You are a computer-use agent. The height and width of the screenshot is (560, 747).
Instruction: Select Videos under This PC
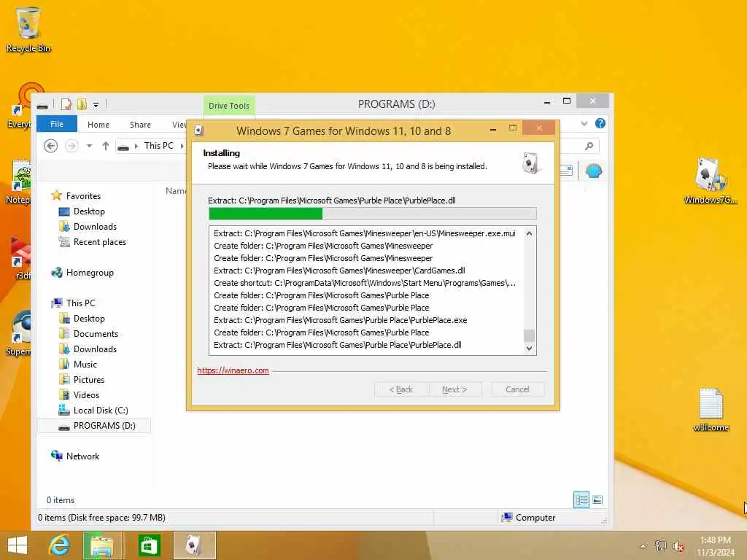[x=86, y=394]
